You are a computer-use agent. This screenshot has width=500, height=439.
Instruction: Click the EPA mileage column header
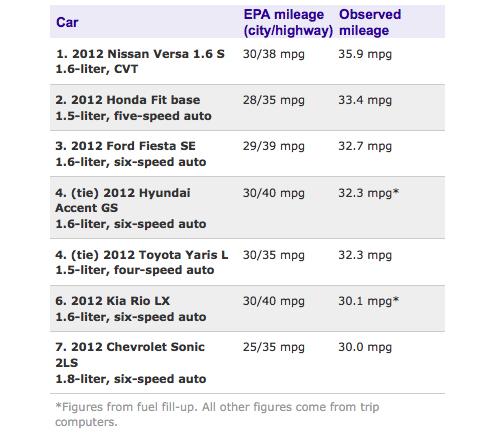288,22
